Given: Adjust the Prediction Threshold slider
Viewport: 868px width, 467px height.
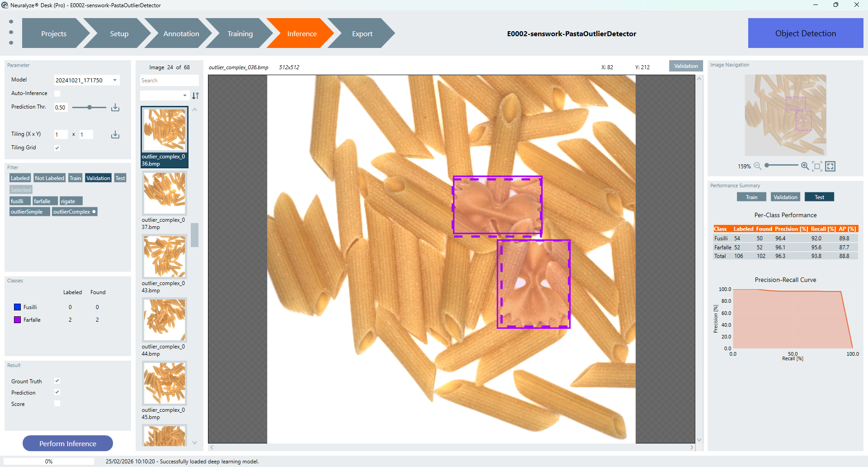Looking at the screenshot, I should 90,107.
